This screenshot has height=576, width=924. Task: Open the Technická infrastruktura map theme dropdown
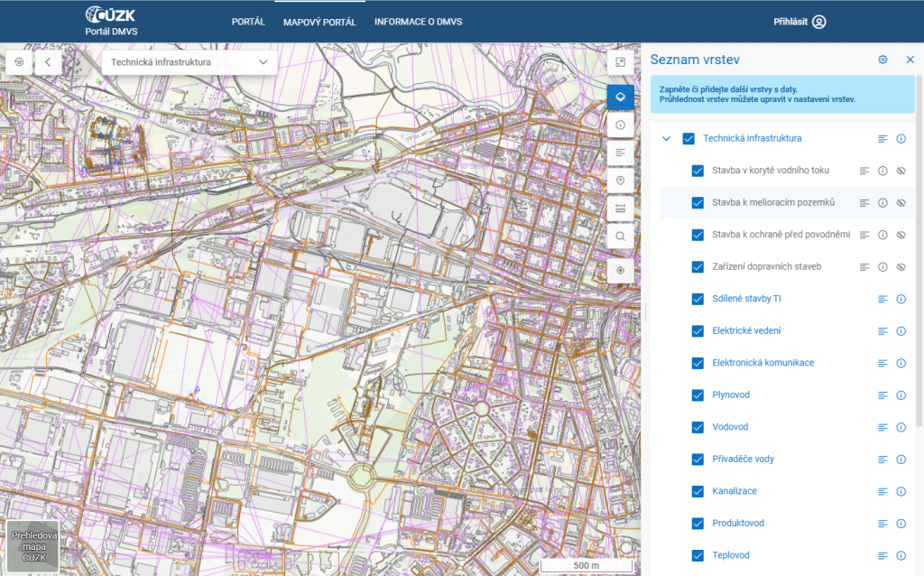(x=189, y=62)
